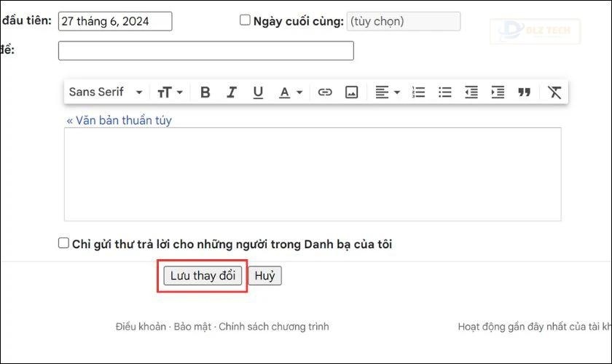
Task: Create a bulleted list
Action: pyautogui.click(x=444, y=92)
